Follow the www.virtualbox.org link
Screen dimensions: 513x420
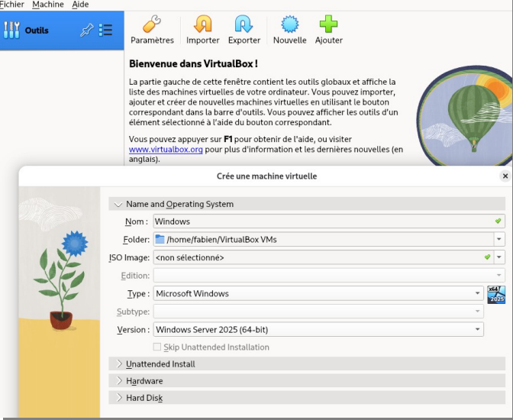(166, 150)
